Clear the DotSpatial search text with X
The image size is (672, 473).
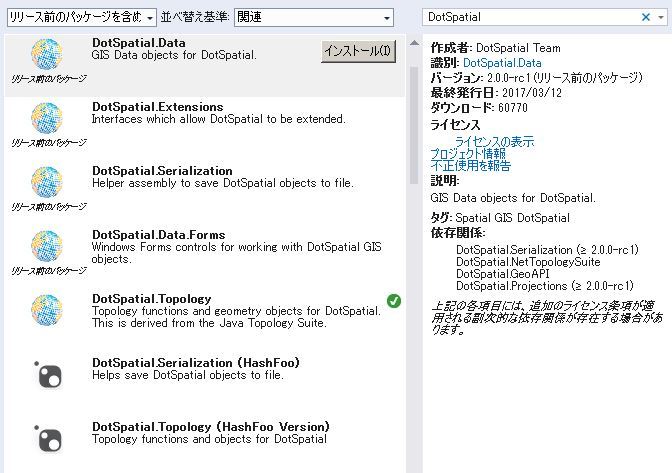tap(645, 17)
